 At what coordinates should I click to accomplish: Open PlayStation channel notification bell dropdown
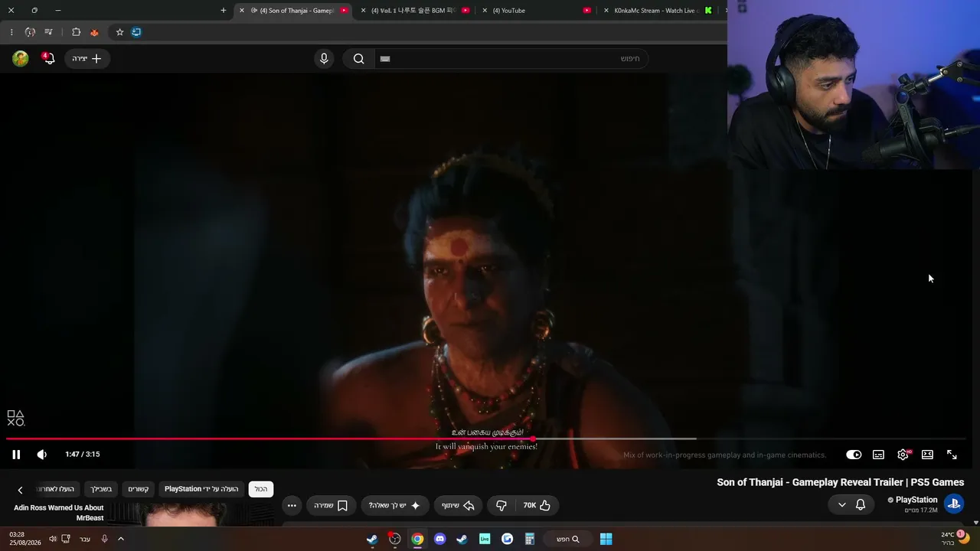(851, 504)
